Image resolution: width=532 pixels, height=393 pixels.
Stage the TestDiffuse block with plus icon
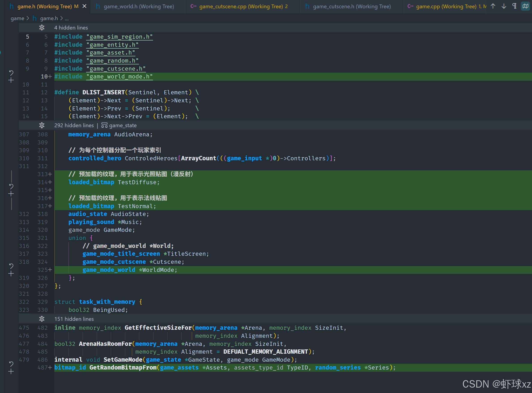coord(11,194)
